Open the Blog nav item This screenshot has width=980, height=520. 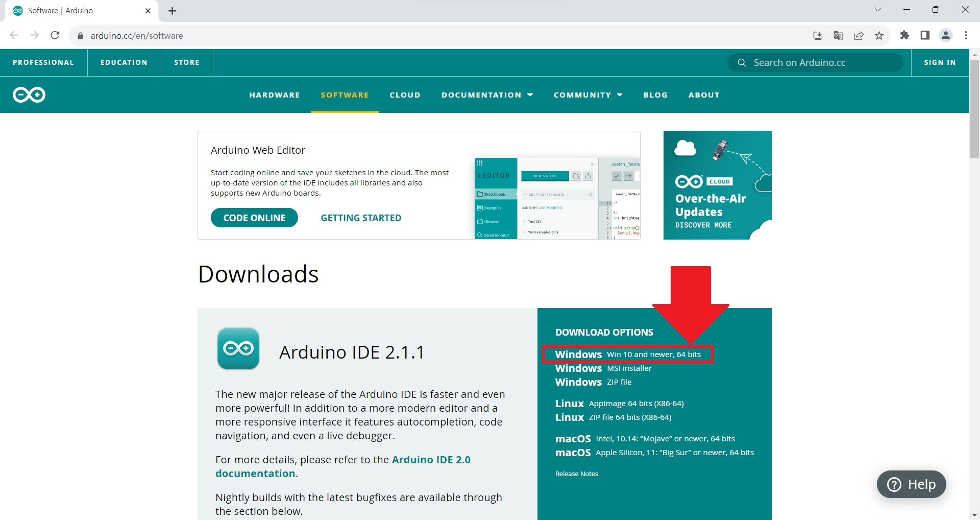pyautogui.click(x=655, y=95)
